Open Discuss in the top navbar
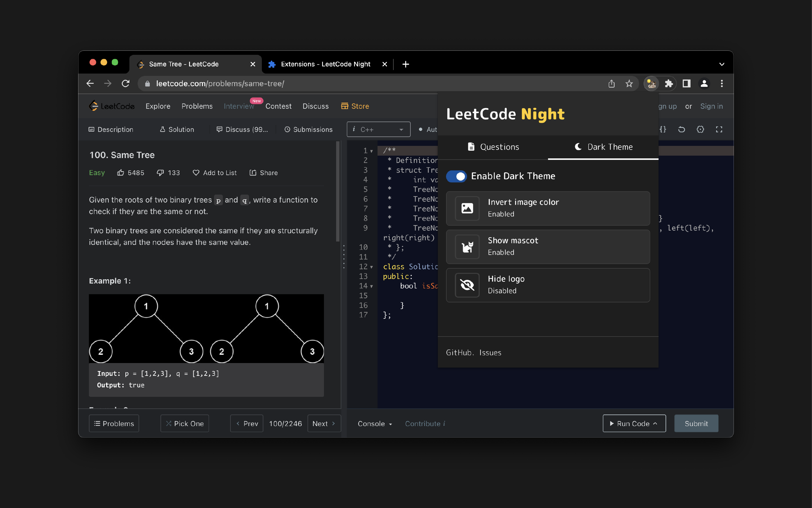Screen dimensions: 812x508 [x=315, y=106]
